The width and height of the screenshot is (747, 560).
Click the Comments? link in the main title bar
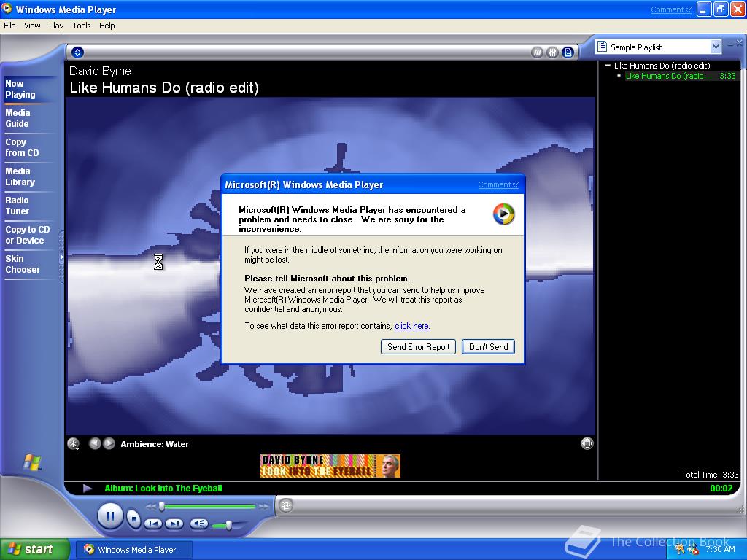[671, 9]
